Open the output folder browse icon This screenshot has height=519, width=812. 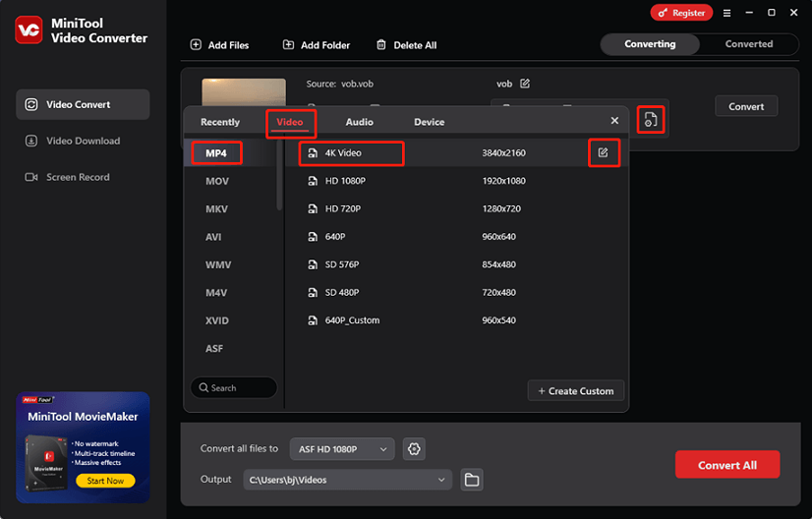(472, 480)
